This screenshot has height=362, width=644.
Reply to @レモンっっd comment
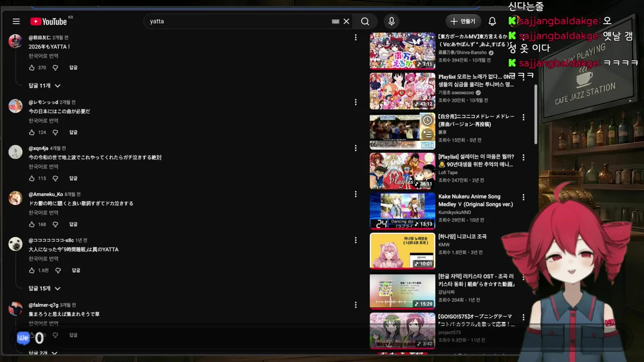(x=73, y=132)
